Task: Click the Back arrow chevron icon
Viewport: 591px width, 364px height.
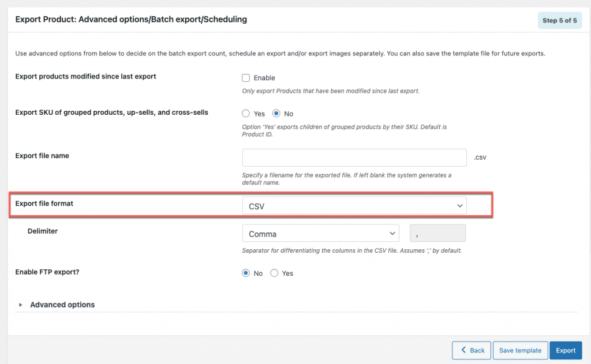Action: pos(463,350)
